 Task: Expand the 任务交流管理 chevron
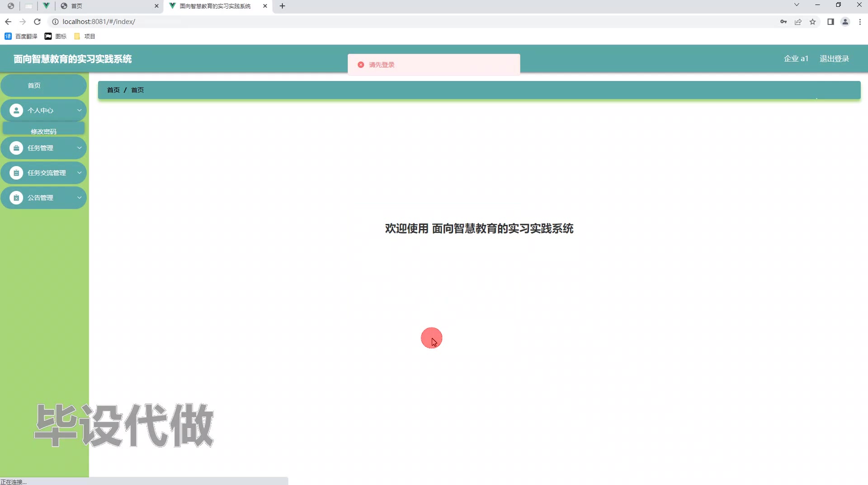coord(79,173)
